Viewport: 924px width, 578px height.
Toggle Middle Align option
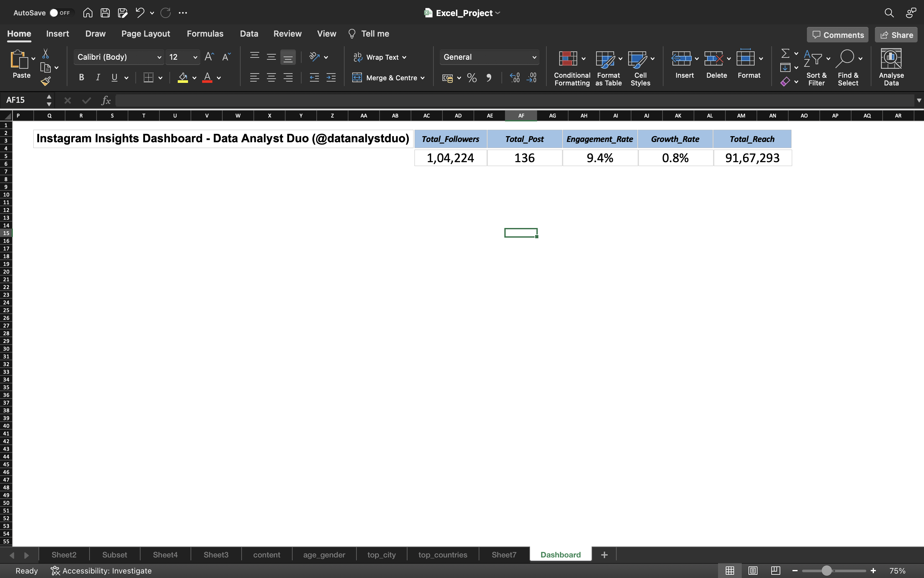[271, 57]
